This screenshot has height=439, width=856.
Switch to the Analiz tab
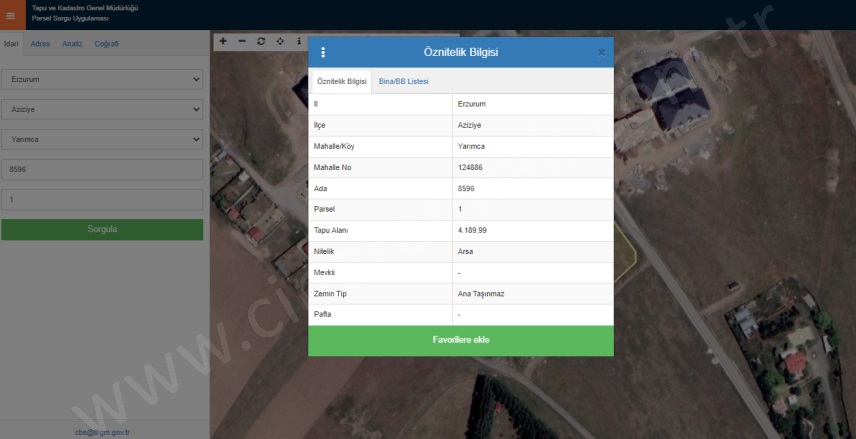point(72,44)
